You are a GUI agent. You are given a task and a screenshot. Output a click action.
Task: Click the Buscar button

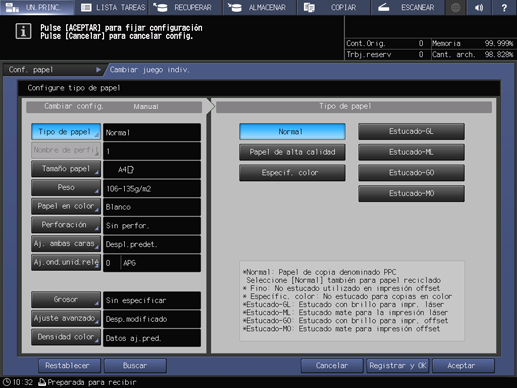(135, 366)
